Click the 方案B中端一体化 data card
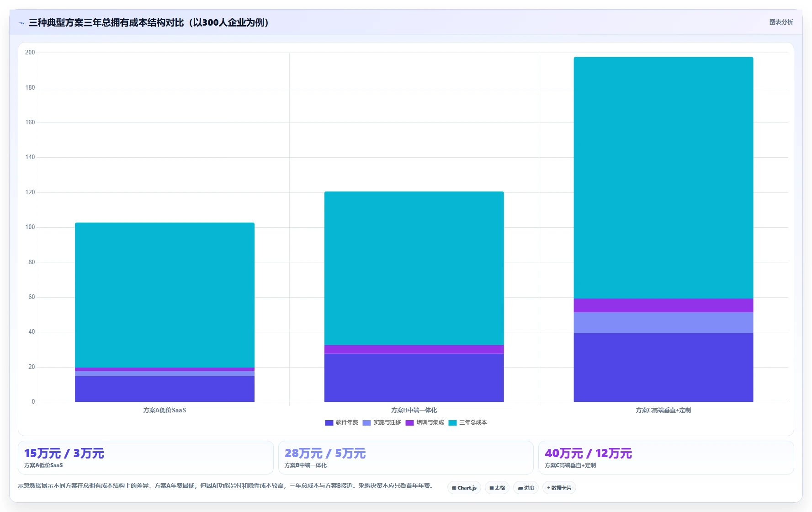This screenshot has width=812, height=512. pos(406,458)
